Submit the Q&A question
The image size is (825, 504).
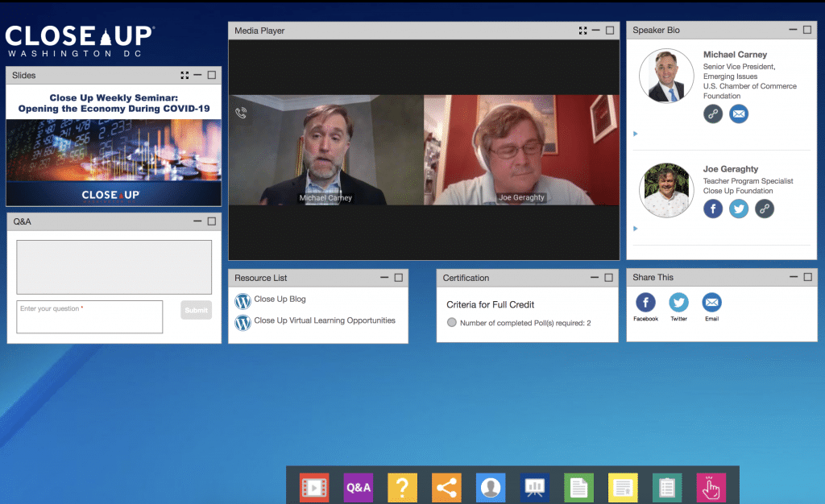point(197,310)
